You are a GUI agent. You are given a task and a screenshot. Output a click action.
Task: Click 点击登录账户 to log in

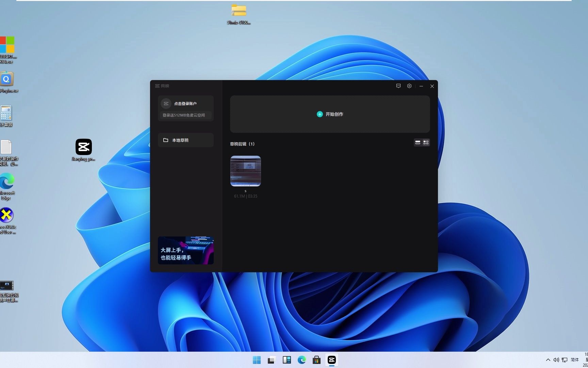tap(185, 104)
